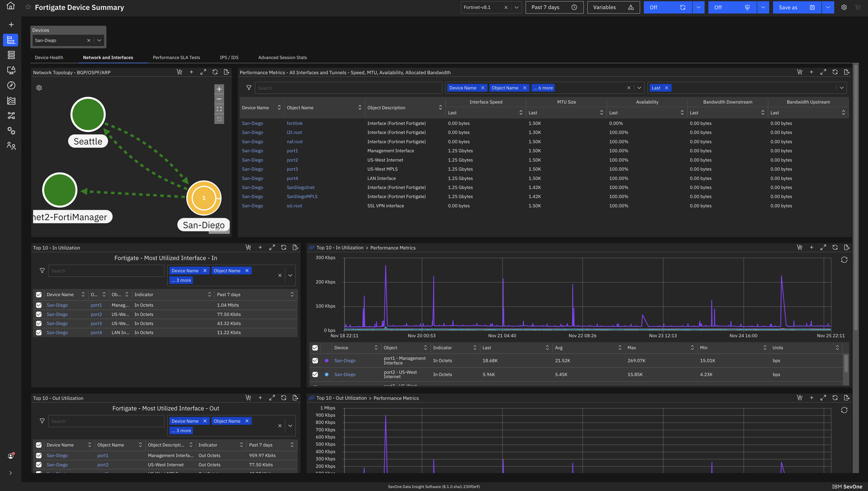Uncheck port2 - US-West Internet chart series
This screenshot has height=491, width=868.
coord(315,374)
